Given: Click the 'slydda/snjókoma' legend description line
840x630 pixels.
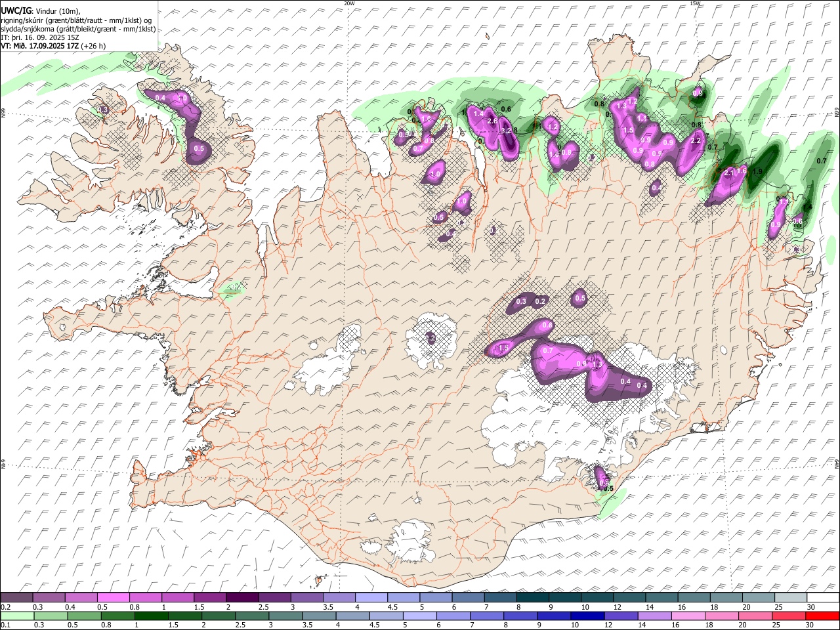Looking at the screenshot, I should coord(78,29).
